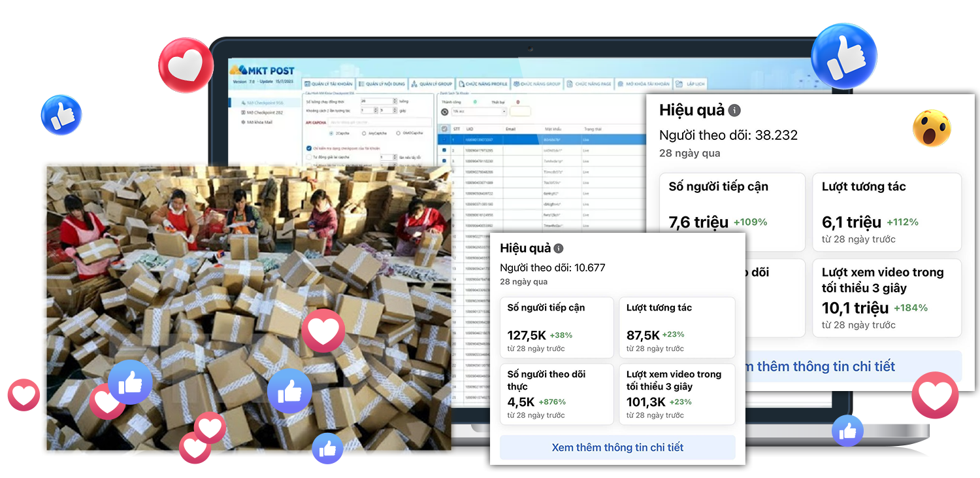Click the STT column header
980x478 pixels.
(457, 129)
